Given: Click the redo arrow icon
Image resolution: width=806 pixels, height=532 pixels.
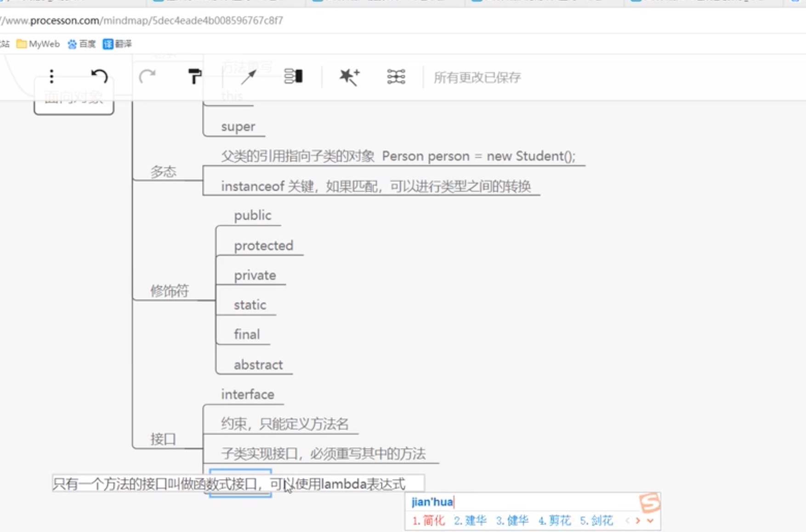Looking at the screenshot, I should (147, 76).
